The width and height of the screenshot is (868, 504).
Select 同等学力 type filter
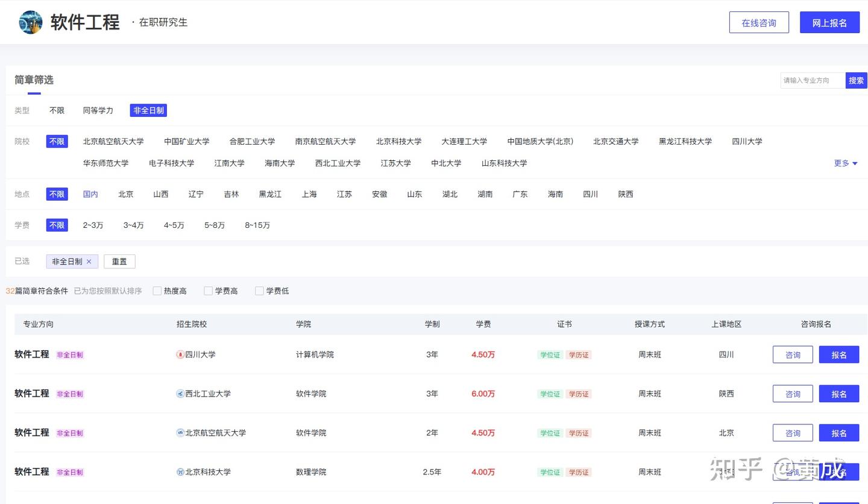(x=98, y=111)
